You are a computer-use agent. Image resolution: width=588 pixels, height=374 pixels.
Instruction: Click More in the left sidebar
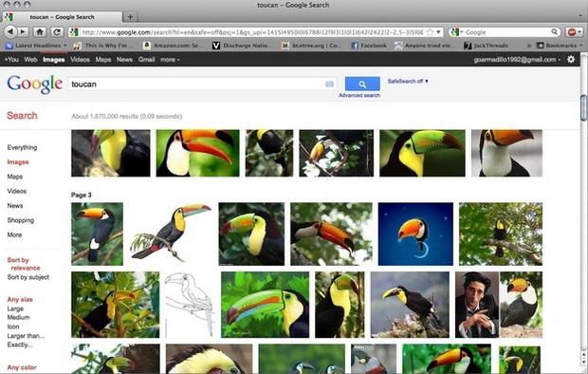(x=14, y=234)
